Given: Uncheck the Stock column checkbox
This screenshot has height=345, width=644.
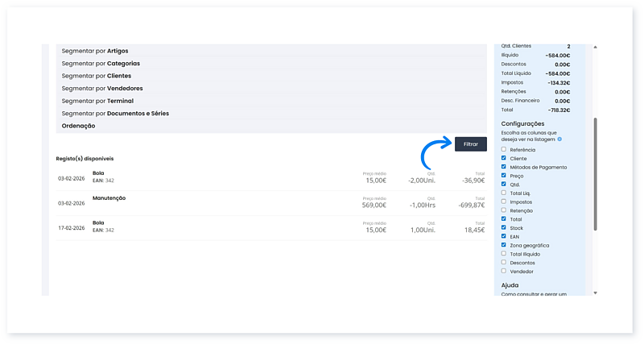Looking at the screenshot, I should [x=504, y=227].
